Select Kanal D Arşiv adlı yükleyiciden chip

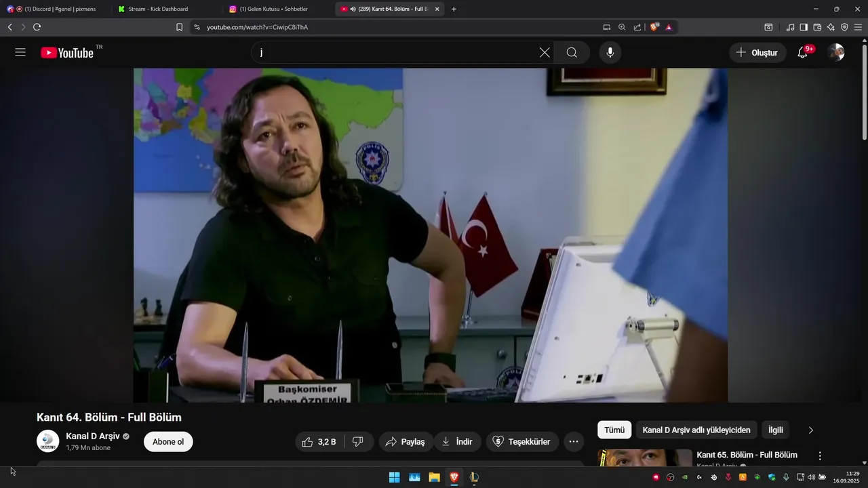tap(696, 430)
